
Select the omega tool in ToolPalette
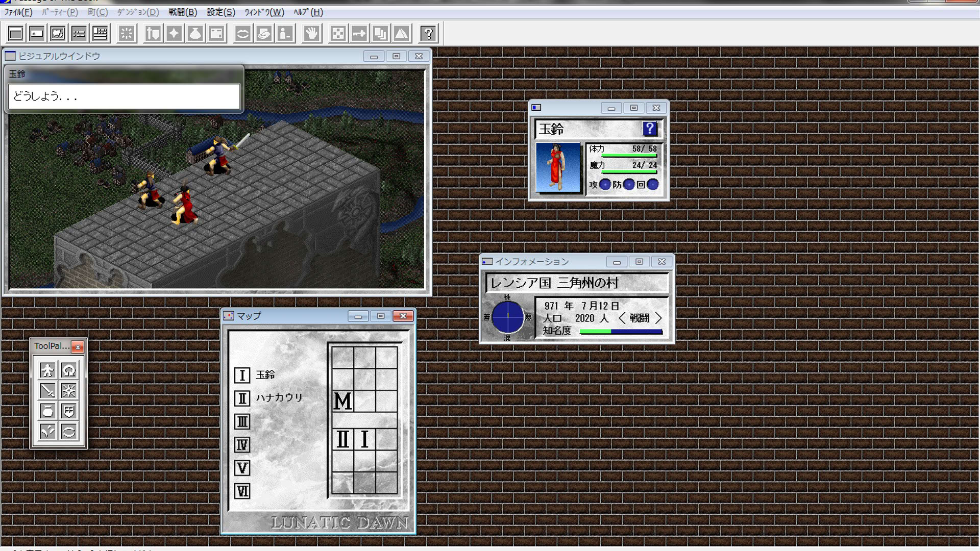[69, 370]
